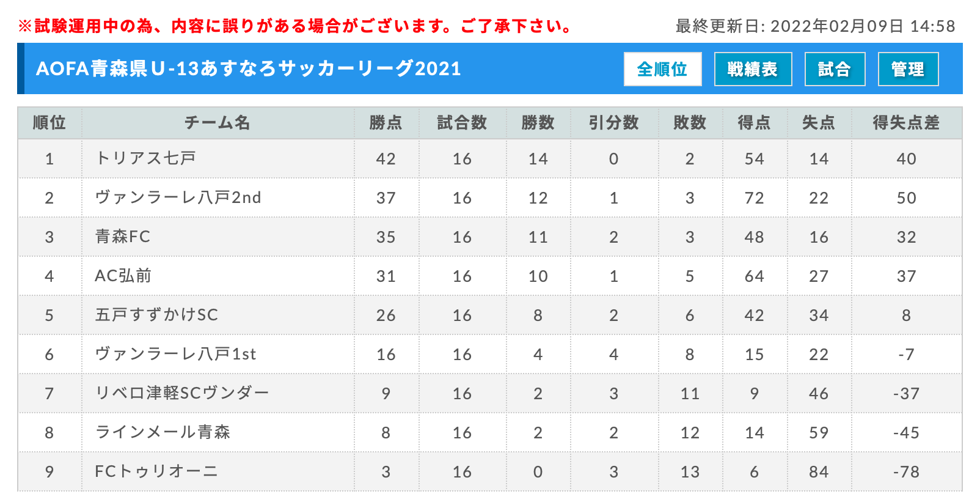Click the 得失点差 column header

906,123
